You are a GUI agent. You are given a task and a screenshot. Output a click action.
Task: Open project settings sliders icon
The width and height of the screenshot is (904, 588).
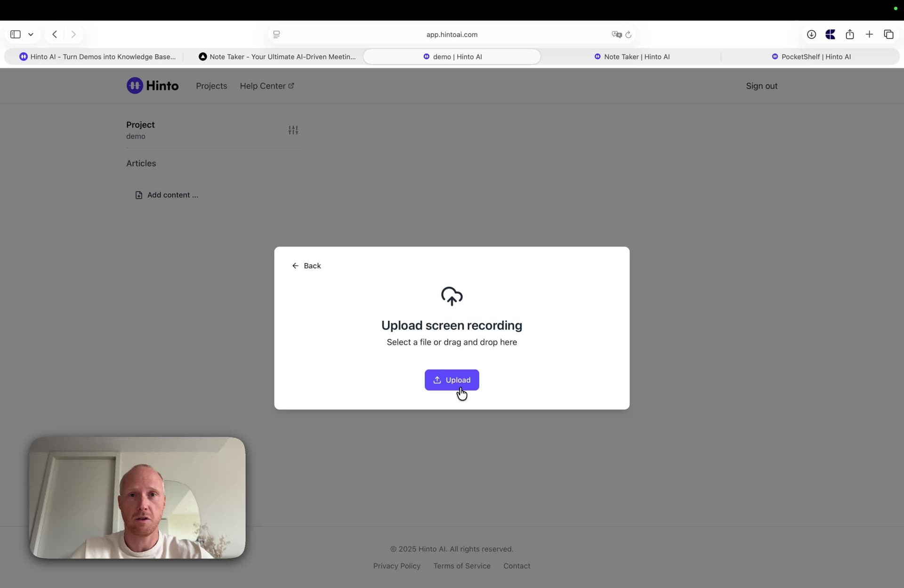(293, 130)
